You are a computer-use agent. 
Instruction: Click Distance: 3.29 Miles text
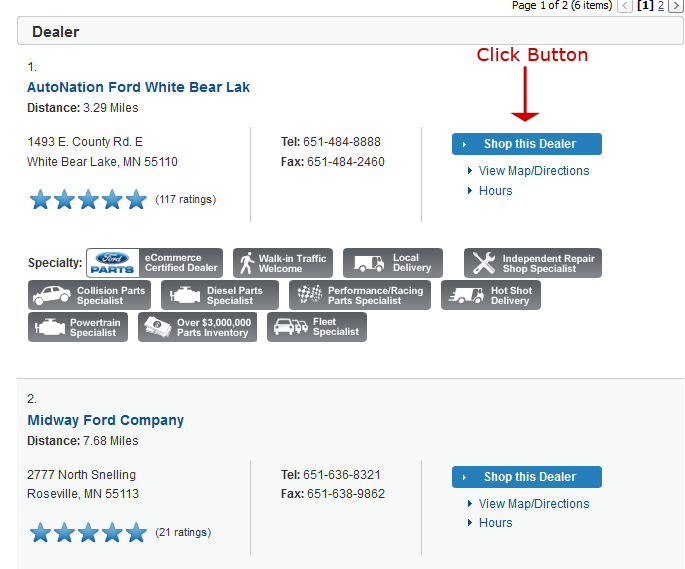[83, 108]
